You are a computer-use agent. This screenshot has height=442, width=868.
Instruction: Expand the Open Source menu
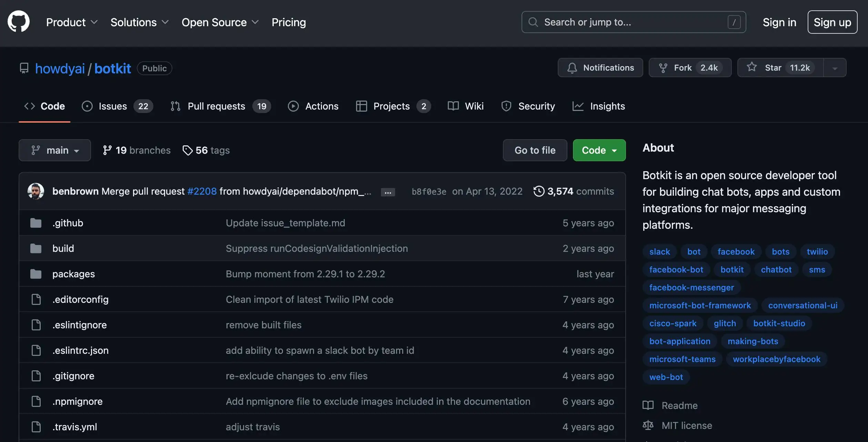coord(220,22)
